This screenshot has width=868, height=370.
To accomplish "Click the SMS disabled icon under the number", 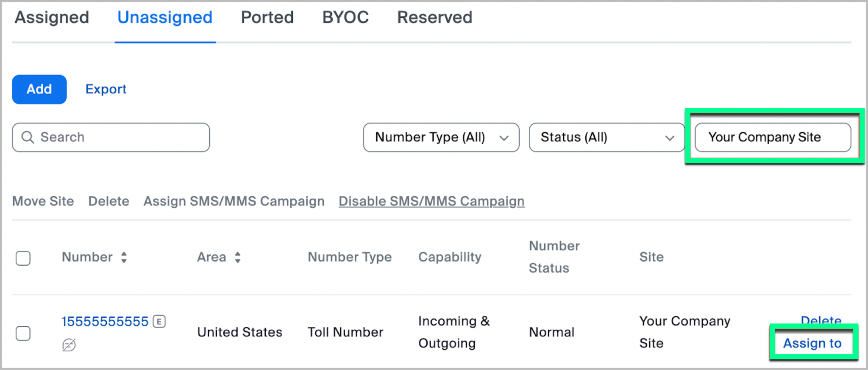I will 69,345.
